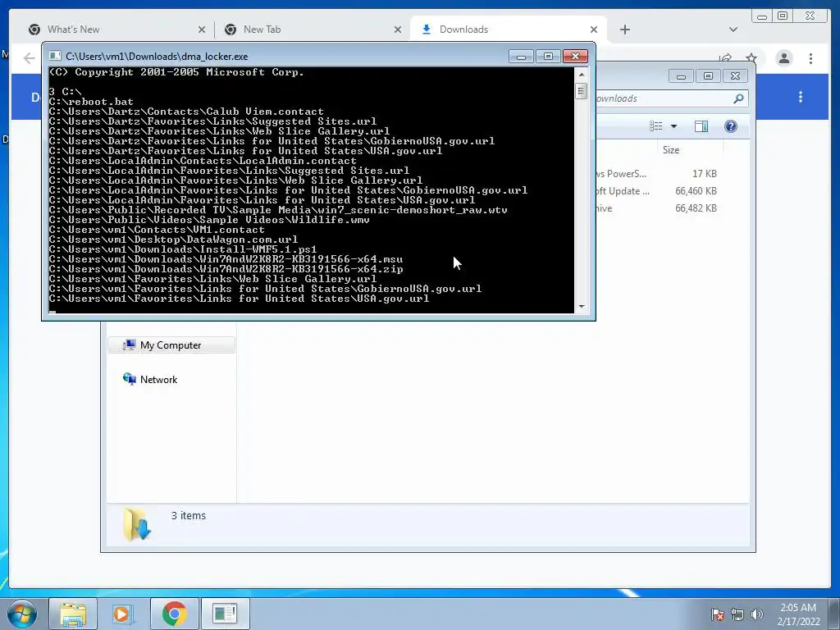This screenshot has width=840, height=630.
Task: Open Windows Media Player from taskbar
Action: [x=123, y=614]
